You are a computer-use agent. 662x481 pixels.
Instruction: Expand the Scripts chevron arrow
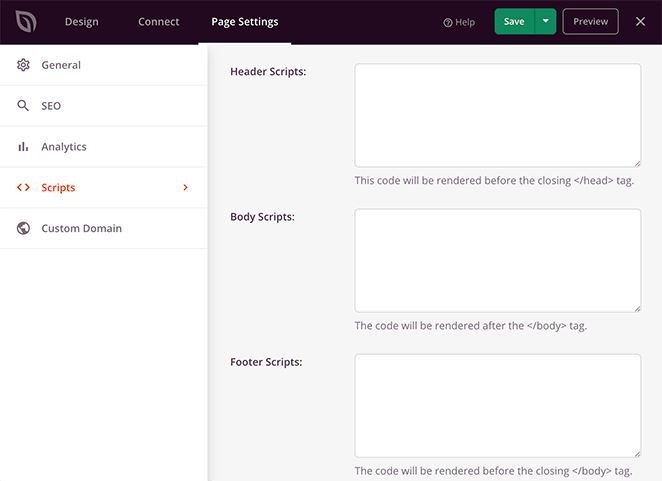tap(185, 188)
